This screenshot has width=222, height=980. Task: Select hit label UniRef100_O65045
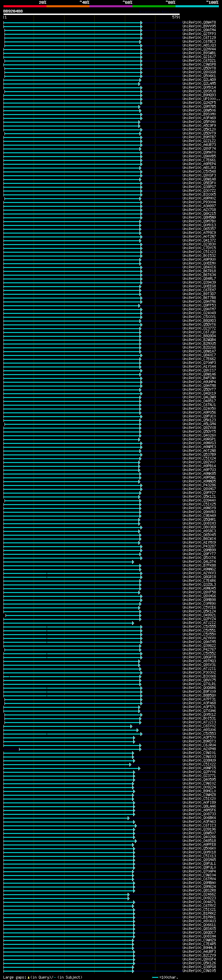(199, 535)
